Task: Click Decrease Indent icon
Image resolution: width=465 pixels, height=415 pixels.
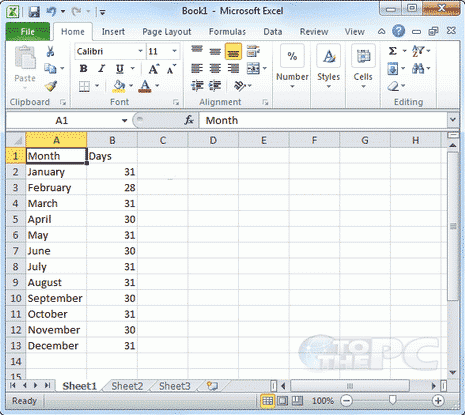Action: [x=197, y=86]
